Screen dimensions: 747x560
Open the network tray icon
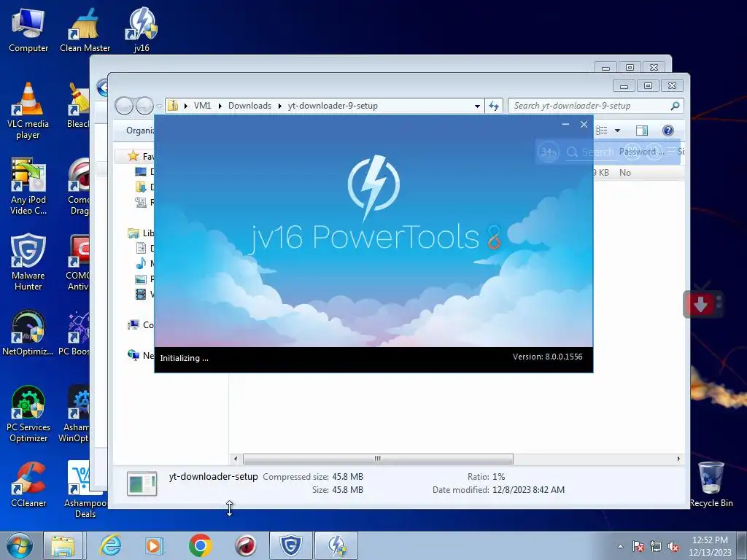[656, 547]
